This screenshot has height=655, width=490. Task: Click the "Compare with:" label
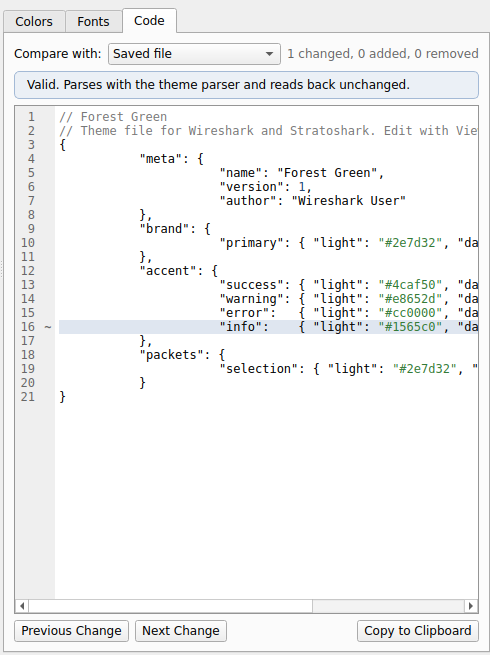coord(58,54)
